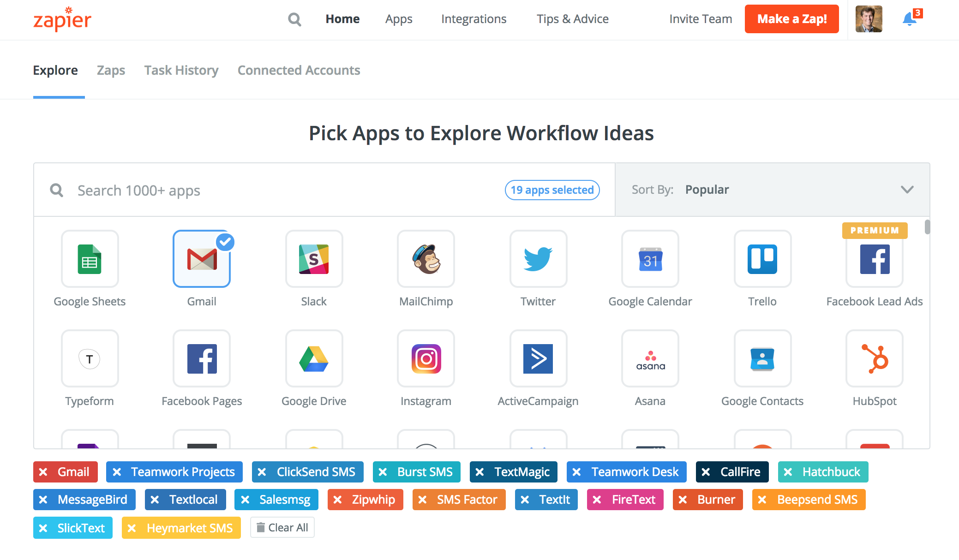Viewport: 959px width, 560px height.
Task: Select the Instagram app icon
Action: point(426,359)
